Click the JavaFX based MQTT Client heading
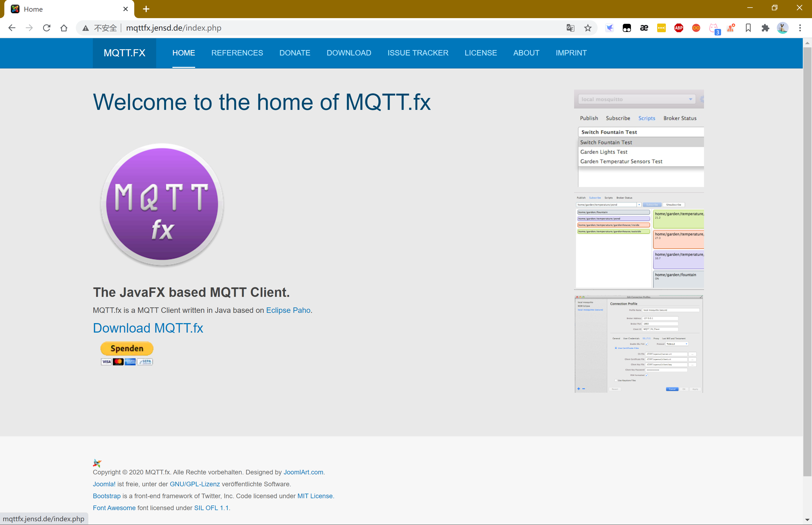The image size is (812, 525). click(x=191, y=292)
